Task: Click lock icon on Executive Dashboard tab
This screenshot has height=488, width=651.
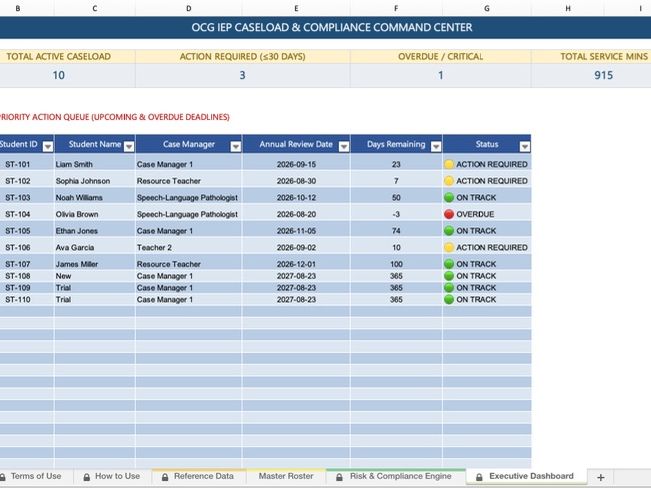Action: click(x=479, y=477)
